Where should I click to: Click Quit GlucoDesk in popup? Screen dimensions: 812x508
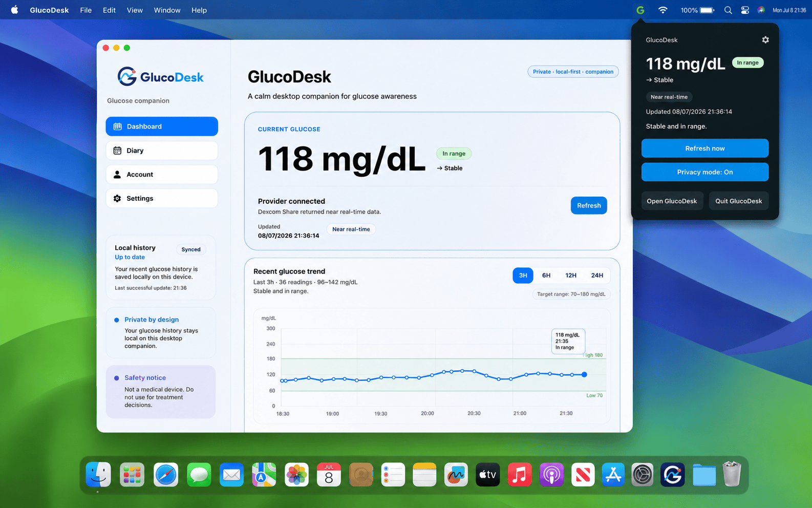[738, 201]
